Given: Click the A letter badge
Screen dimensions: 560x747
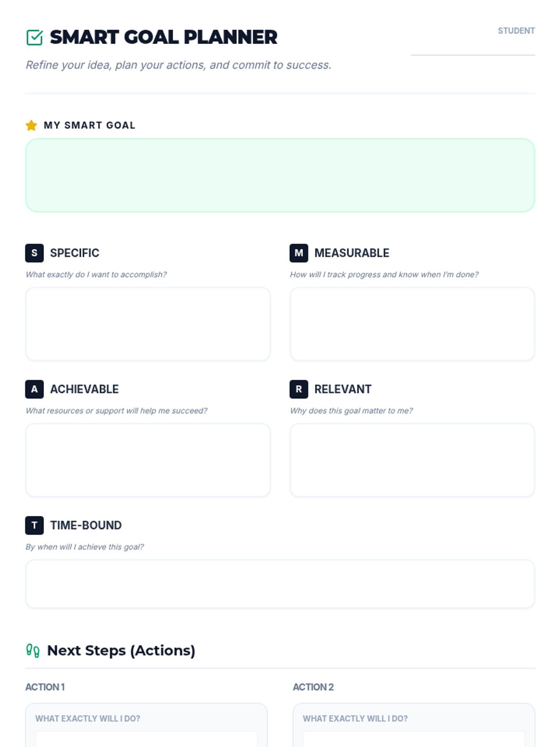Looking at the screenshot, I should 35,389.
